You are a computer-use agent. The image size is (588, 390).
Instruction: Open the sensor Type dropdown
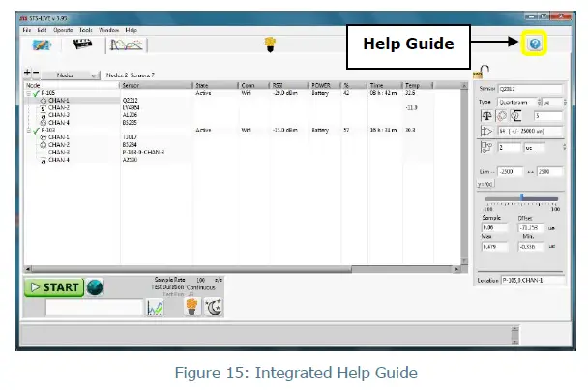(519, 103)
